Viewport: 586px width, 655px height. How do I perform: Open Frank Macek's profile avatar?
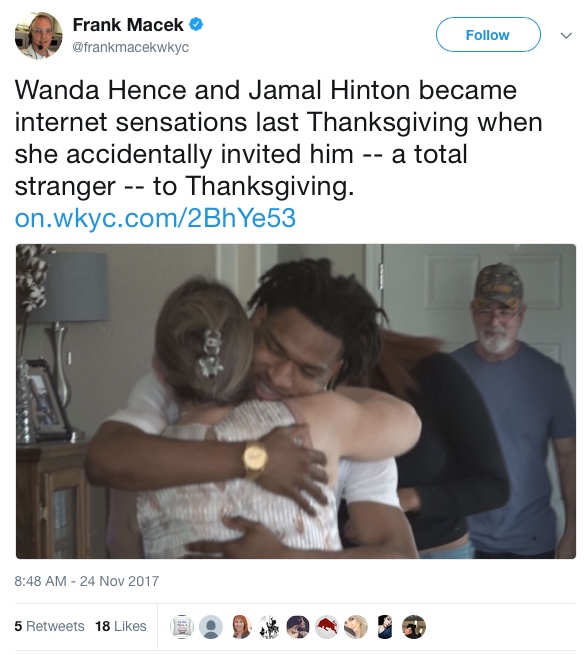[38, 35]
